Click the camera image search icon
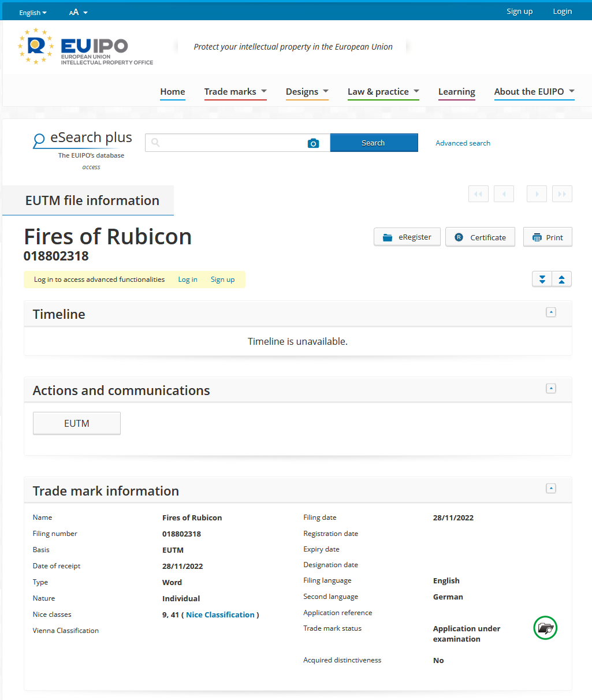 pos(313,143)
